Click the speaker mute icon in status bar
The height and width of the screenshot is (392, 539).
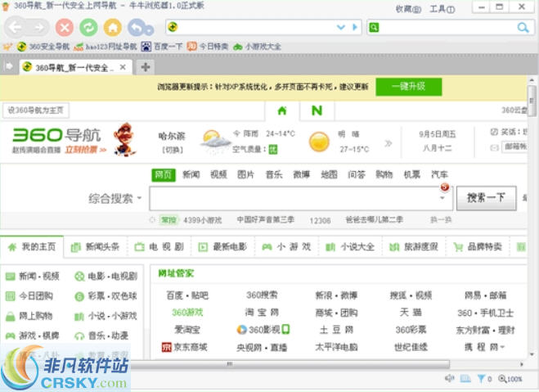pos(449,379)
